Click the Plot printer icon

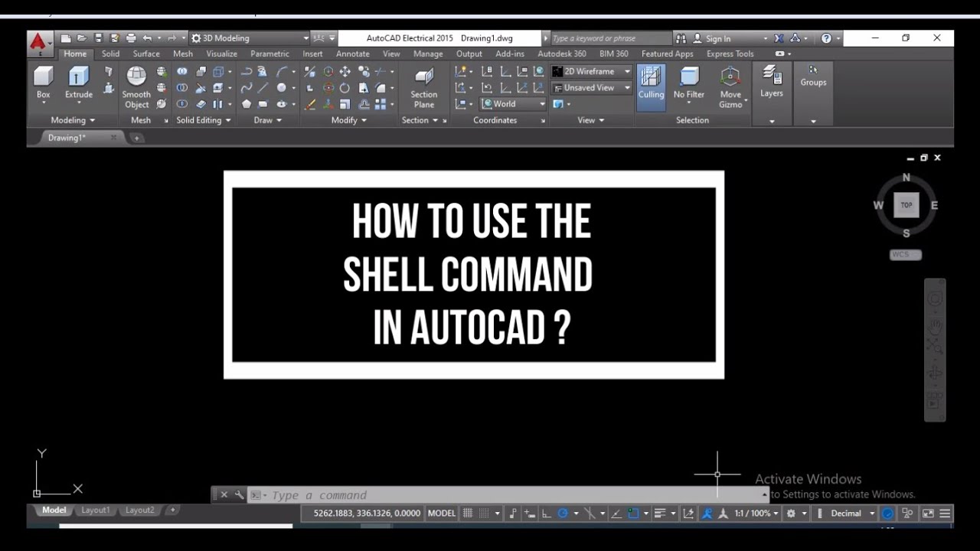[x=131, y=38]
